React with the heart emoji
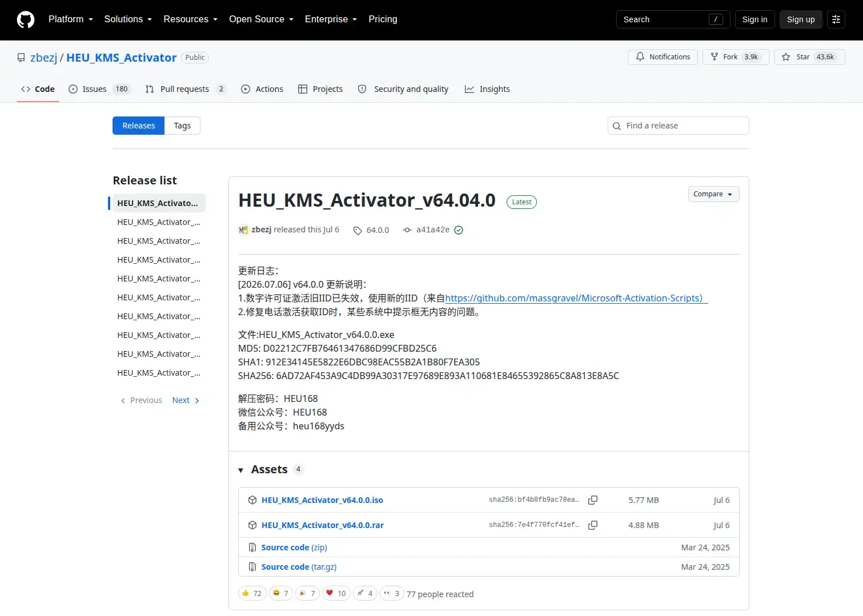The image size is (863, 616). tap(336, 594)
